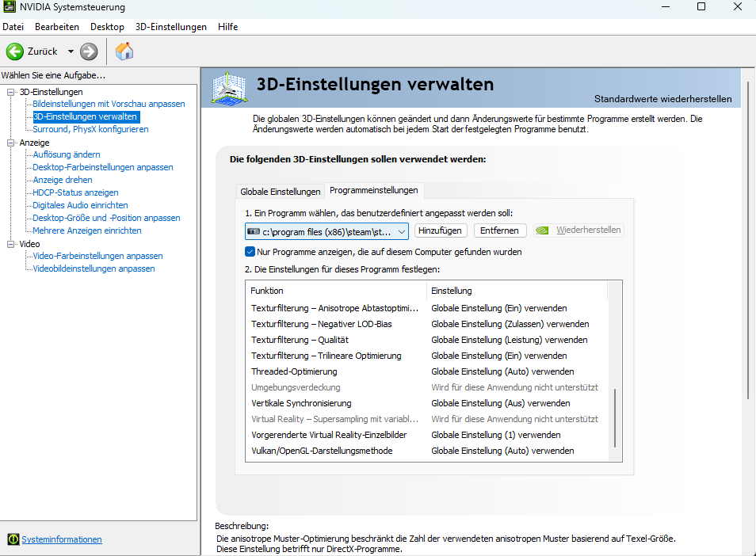Click the Einstellung column header

pyautogui.click(x=517, y=291)
